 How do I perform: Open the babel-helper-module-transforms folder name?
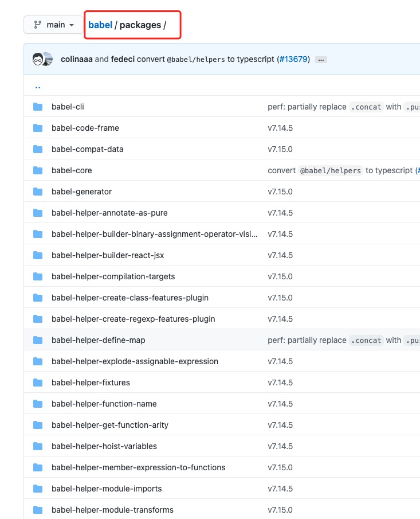pos(112,510)
